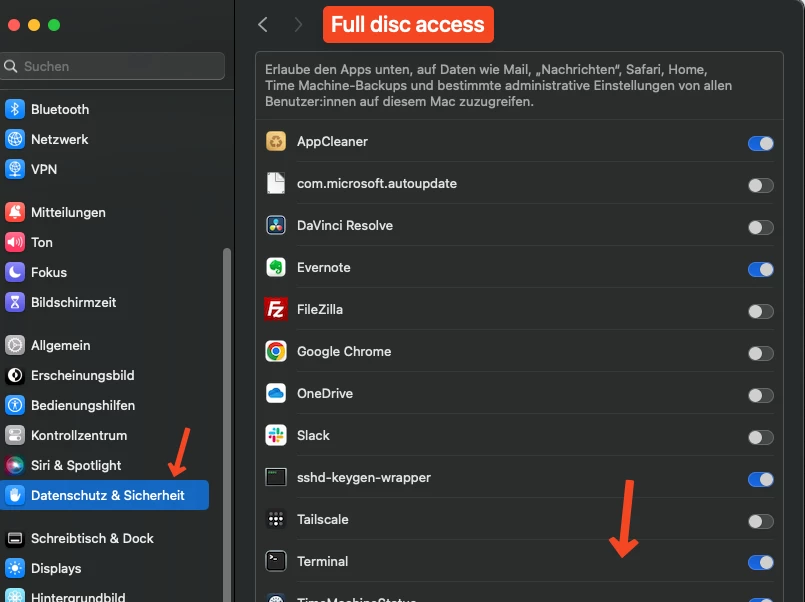Enable the com.microsoft.autoupdate toggle
The width and height of the screenshot is (805, 602).
pyautogui.click(x=760, y=185)
